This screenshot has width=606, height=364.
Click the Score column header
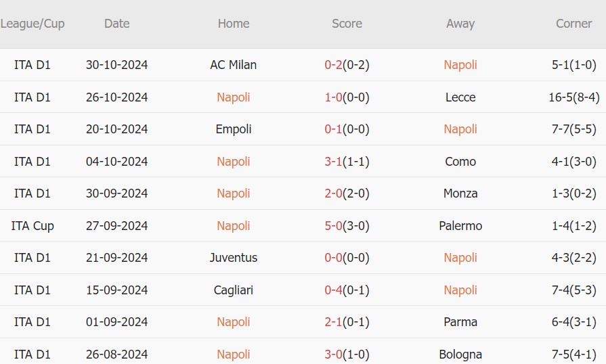(347, 24)
